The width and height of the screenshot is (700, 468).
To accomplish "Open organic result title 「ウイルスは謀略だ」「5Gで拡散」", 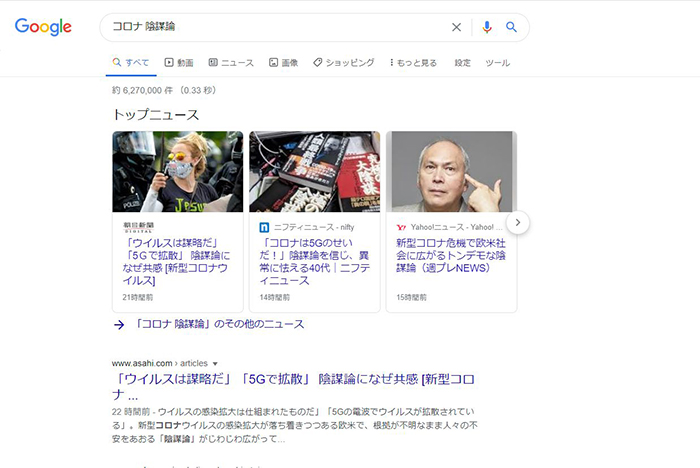I will click(x=293, y=387).
